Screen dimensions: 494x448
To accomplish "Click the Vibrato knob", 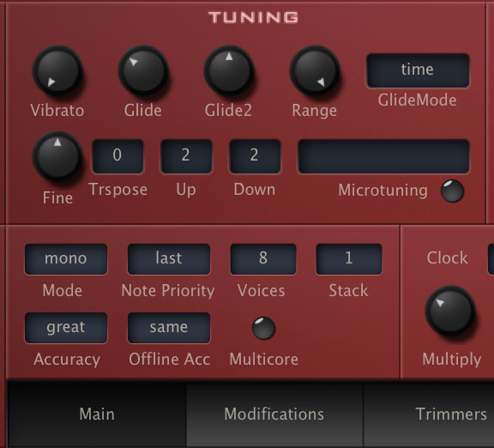I will click(57, 70).
